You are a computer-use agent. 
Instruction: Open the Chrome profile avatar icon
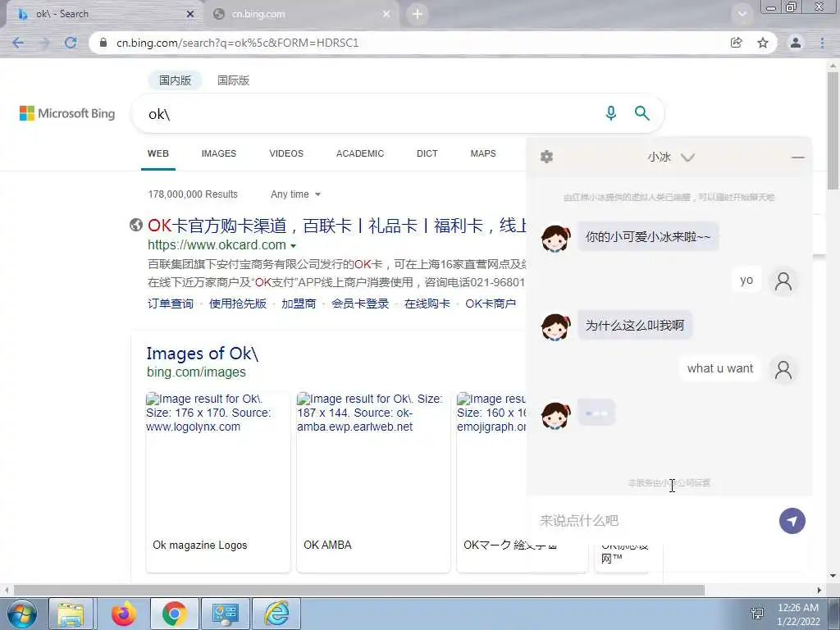[x=796, y=43]
